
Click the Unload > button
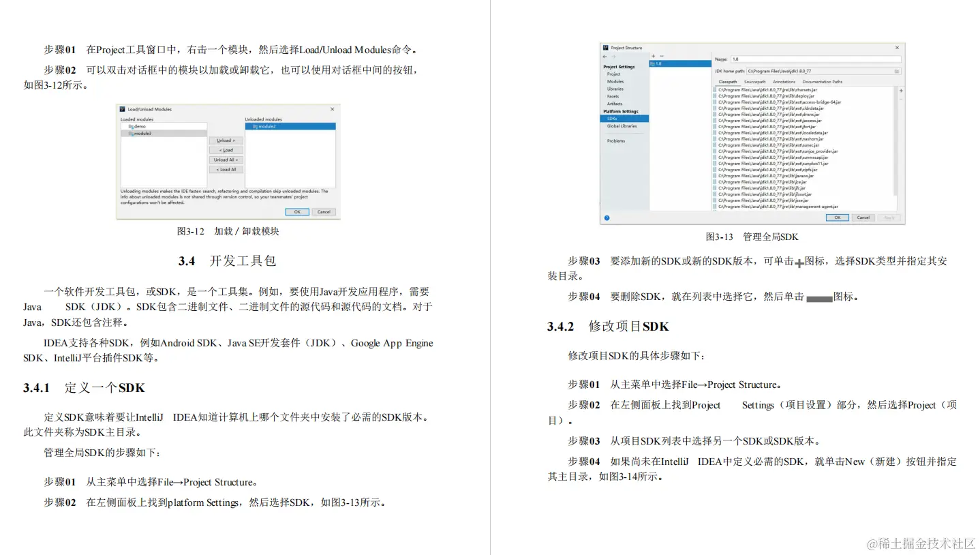click(x=226, y=140)
